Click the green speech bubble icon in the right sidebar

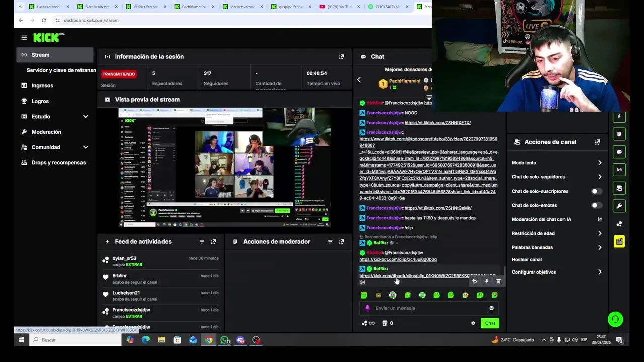coord(619,152)
